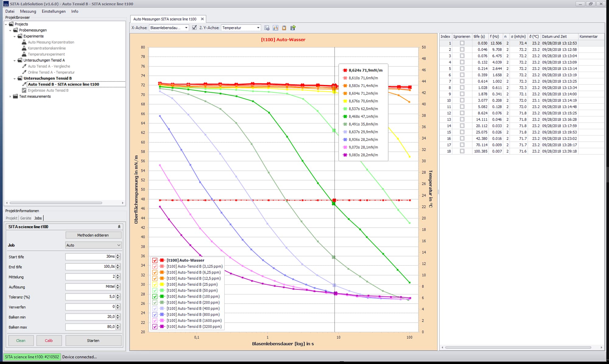This screenshot has height=364, width=609.
Task: Click the bar chart view icon
Action: tap(276, 28)
